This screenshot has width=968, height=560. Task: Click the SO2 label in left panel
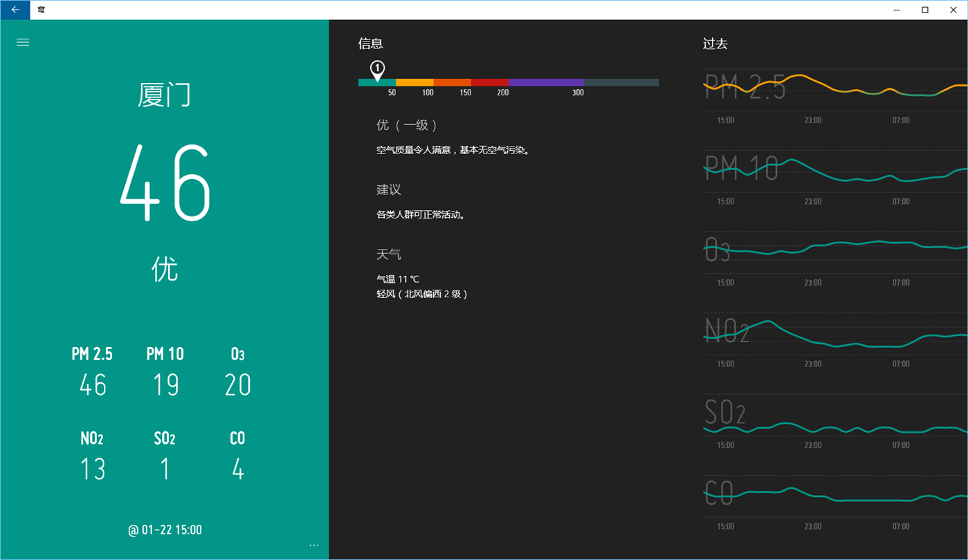(165, 438)
